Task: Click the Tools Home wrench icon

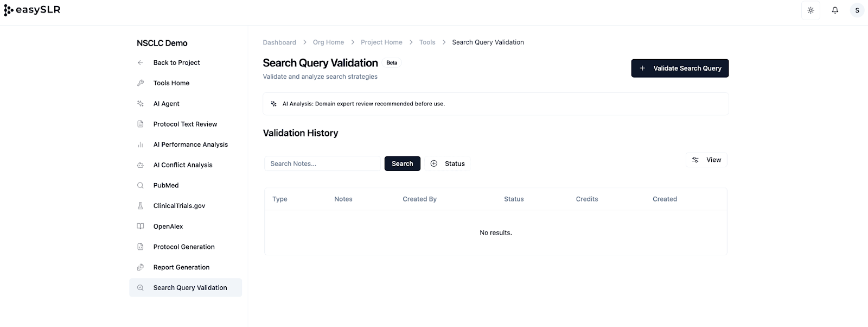Action: (141, 83)
